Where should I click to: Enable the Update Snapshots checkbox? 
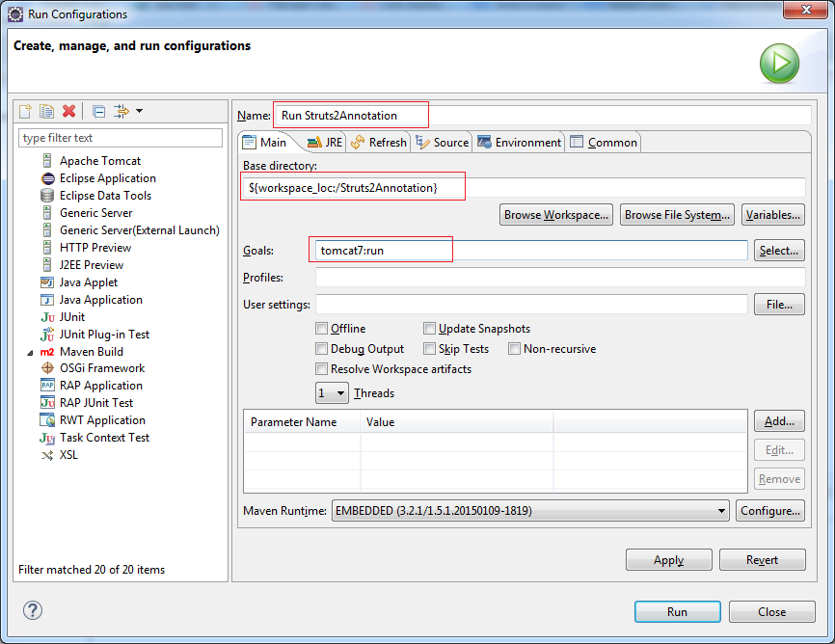pyautogui.click(x=429, y=328)
